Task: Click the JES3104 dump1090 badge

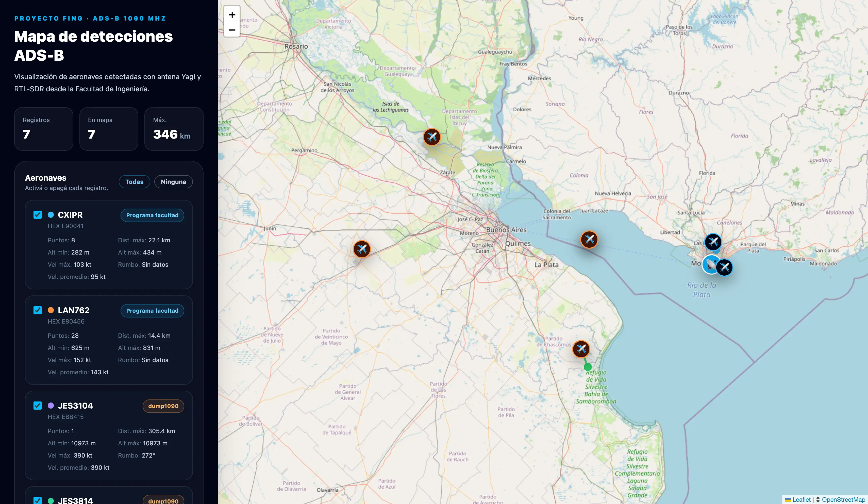Action: coord(163,406)
